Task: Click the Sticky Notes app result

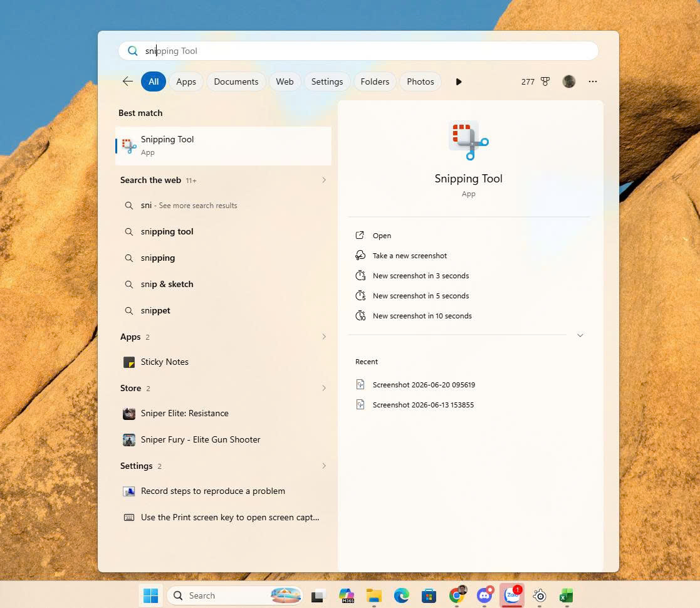Action: [x=223, y=362]
